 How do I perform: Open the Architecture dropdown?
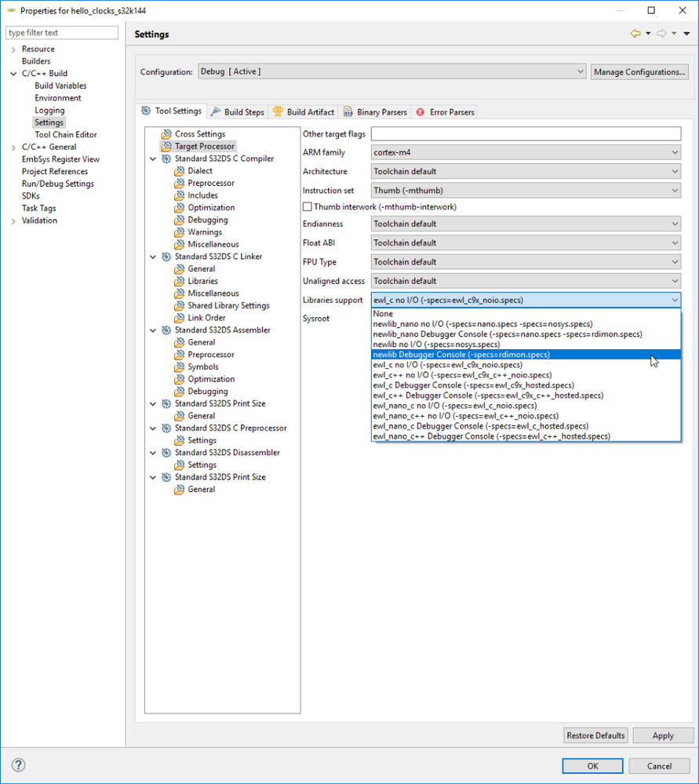click(x=526, y=171)
